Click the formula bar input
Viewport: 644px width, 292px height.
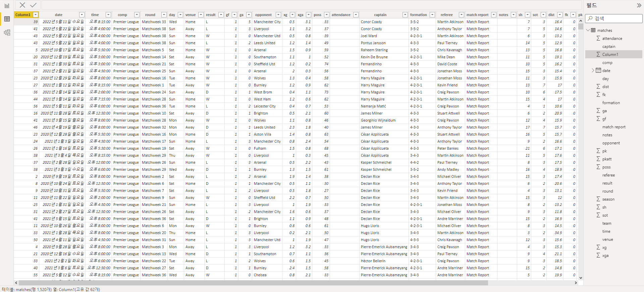click(x=312, y=5)
